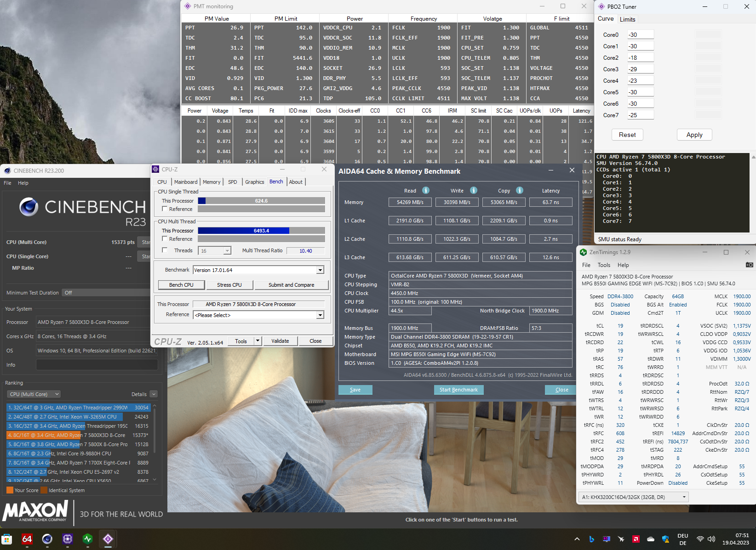Click Start Benchmark in AIDA64

[458, 390]
